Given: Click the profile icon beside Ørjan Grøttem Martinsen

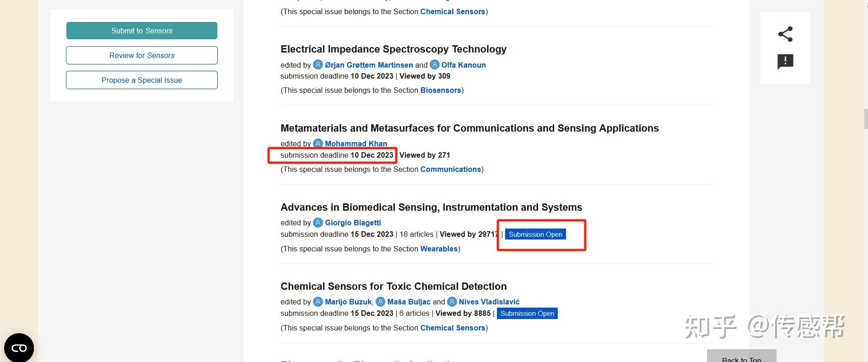Looking at the screenshot, I should point(318,65).
